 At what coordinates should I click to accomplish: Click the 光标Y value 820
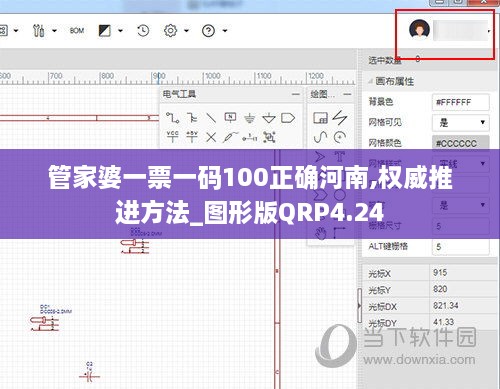(x=440, y=289)
